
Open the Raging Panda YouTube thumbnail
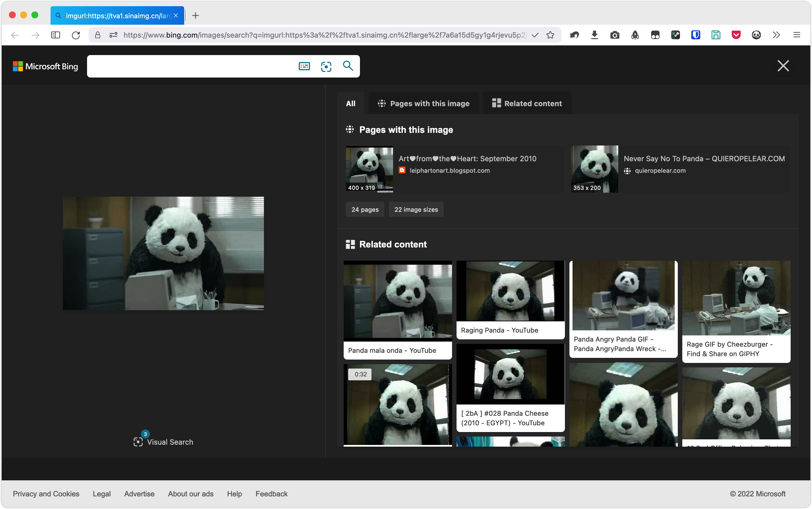510,291
